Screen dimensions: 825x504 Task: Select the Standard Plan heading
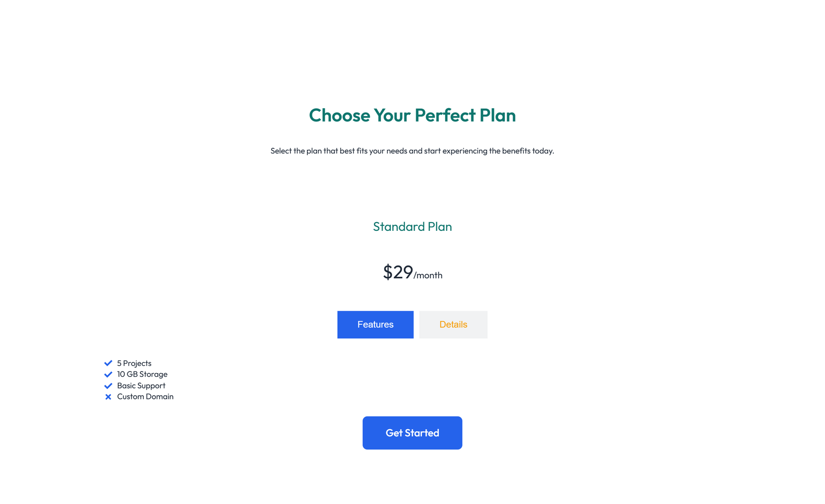point(412,227)
